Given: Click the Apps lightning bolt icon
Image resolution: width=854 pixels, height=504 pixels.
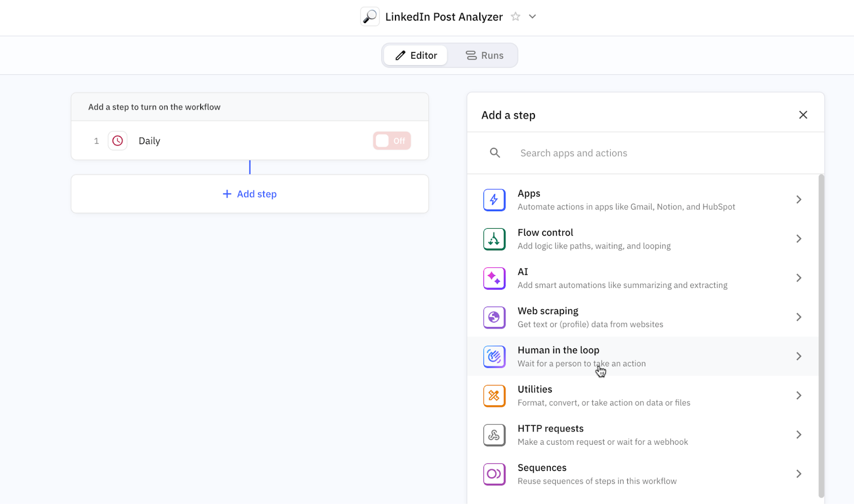Looking at the screenshot, I should [494, 200].
